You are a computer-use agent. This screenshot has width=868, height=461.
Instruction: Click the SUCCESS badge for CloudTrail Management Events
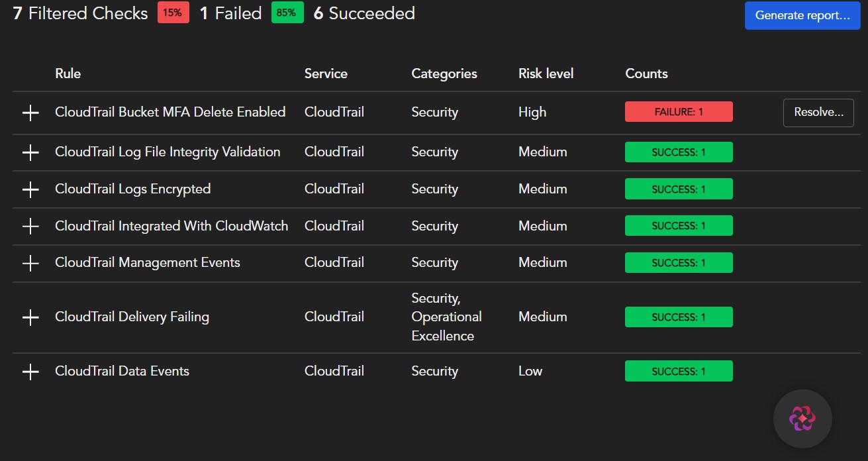point(678,262)
